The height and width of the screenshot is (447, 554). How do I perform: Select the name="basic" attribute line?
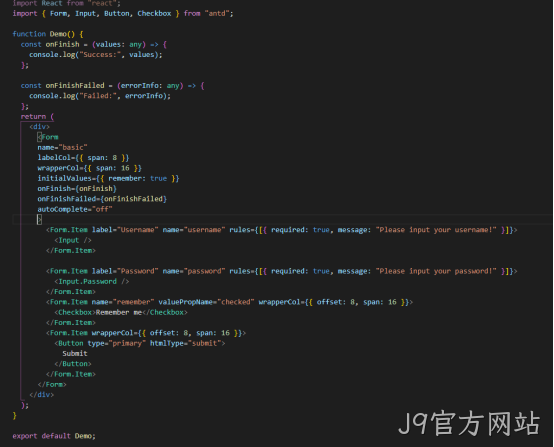click(63, 147)
